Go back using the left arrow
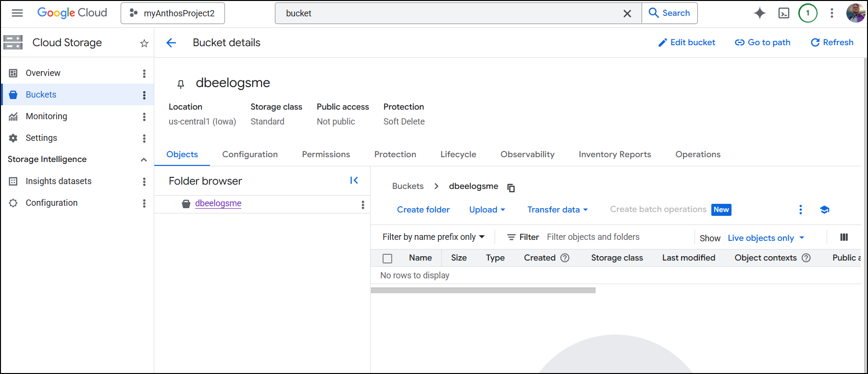The width and height of the screenshot is (868, 374). click(x=171, y=43)
